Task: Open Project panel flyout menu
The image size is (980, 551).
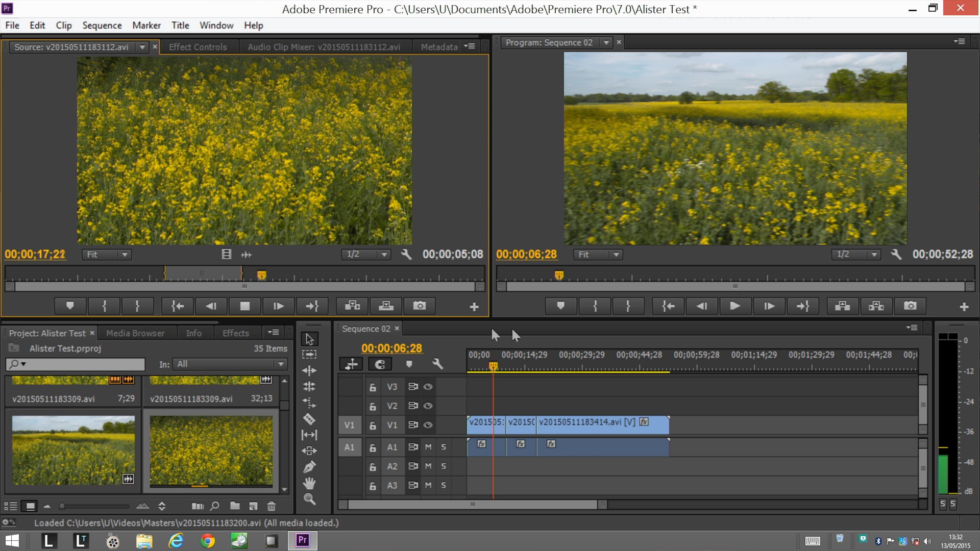Action: click(x=274, y=332)
